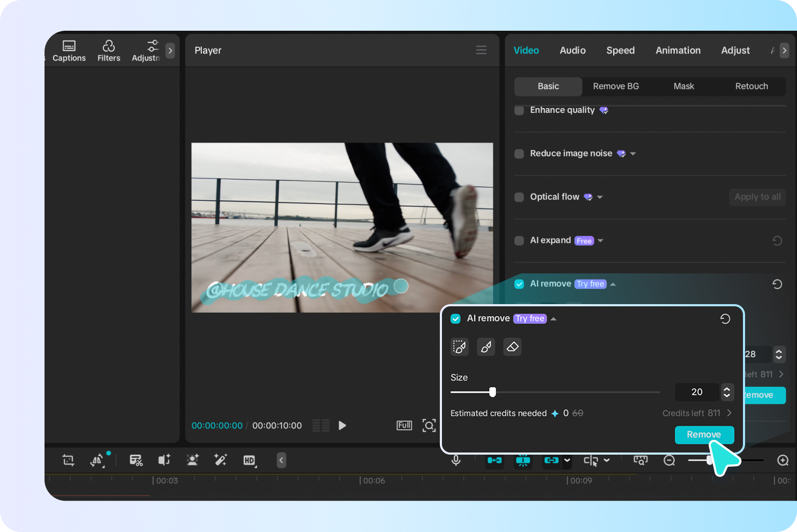Click the brush Size slider handle
Screen dimensions: 797x532
click(492, 392)
